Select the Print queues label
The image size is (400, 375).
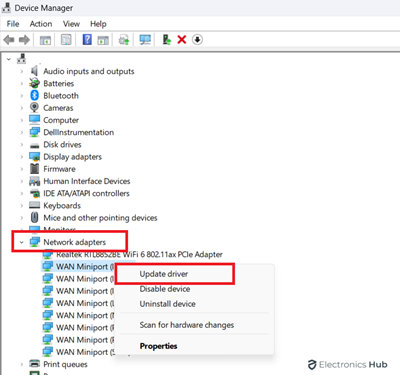point(65,364)
